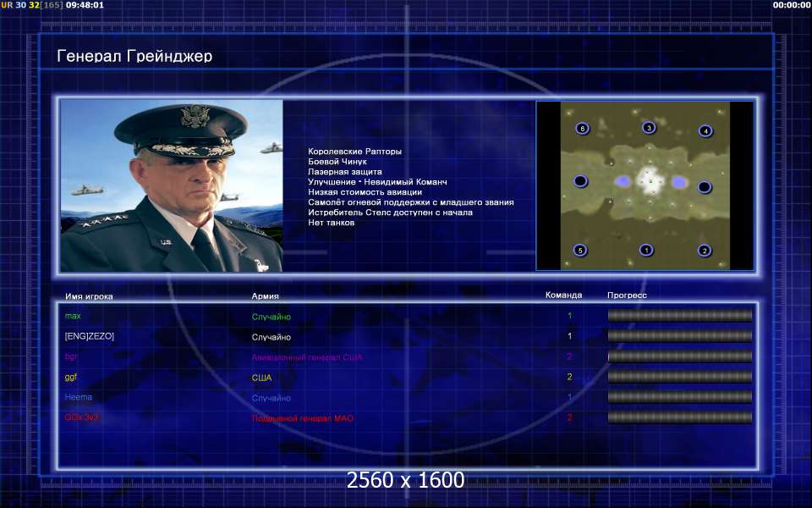Click "Авиационный генерал США" army for bgr

pos(307,357)
